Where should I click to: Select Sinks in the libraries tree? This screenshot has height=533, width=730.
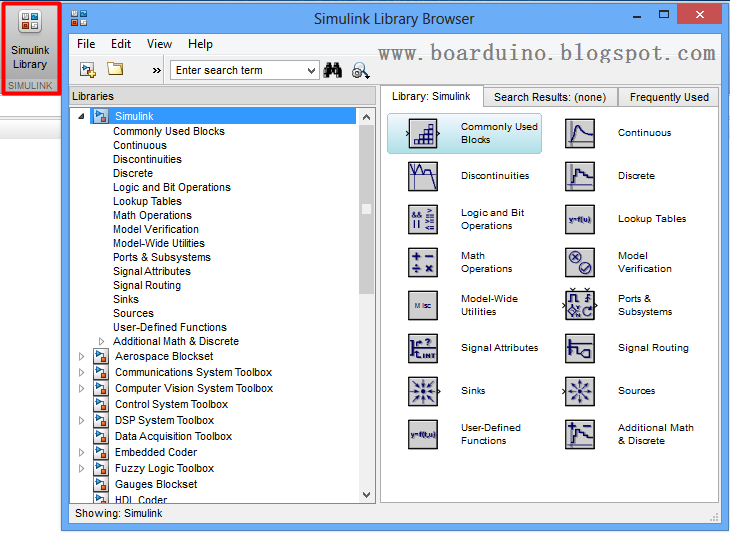pos(126,299)
